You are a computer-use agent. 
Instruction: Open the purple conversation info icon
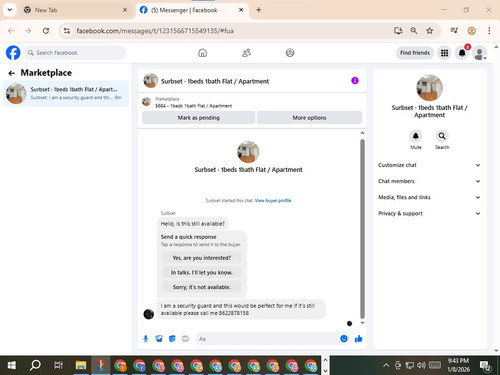point(355,81)
